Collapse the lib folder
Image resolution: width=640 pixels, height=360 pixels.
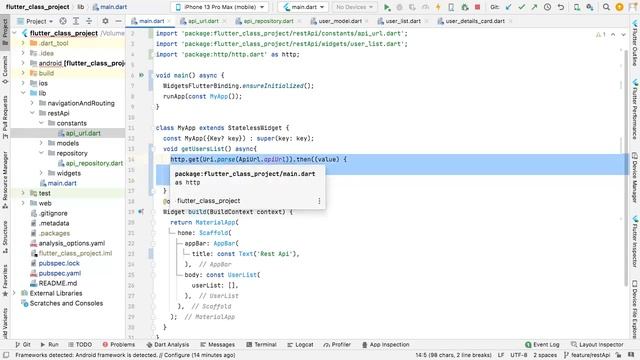23,93
